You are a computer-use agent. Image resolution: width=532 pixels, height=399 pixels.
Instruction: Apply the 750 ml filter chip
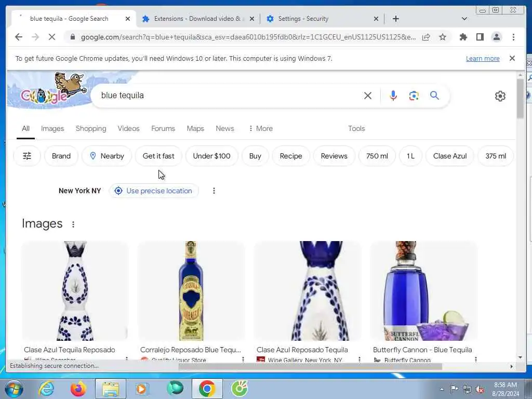[x=377, y=156]
